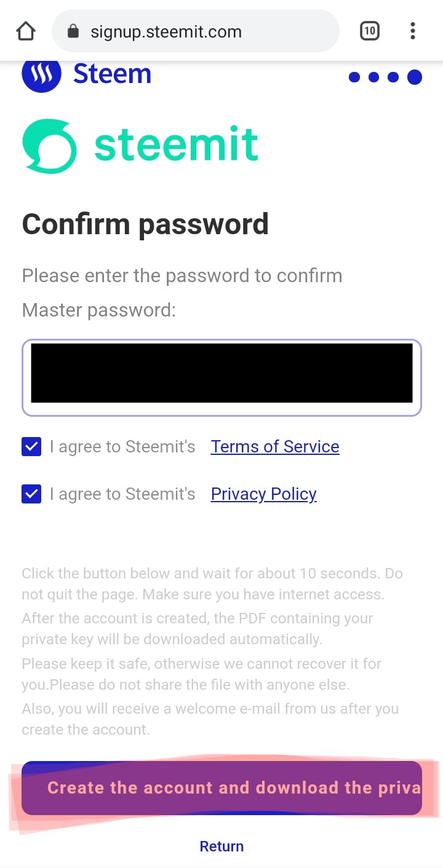
Task: Open the Privacy Policy link
Action: (263, 494)
